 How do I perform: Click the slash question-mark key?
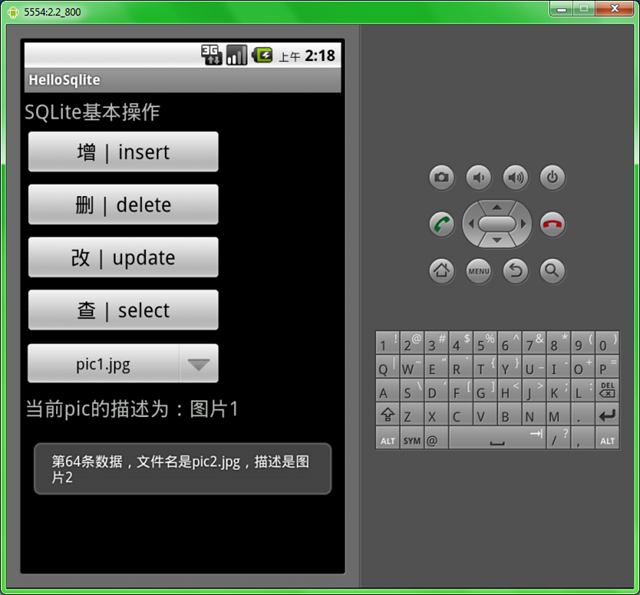[558, 439]
